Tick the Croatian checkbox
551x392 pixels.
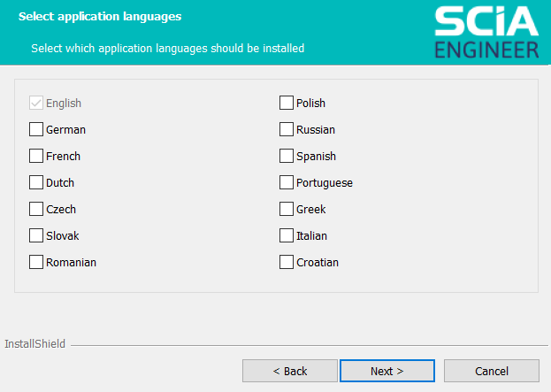pyautogui.click(x=287, y=262)
